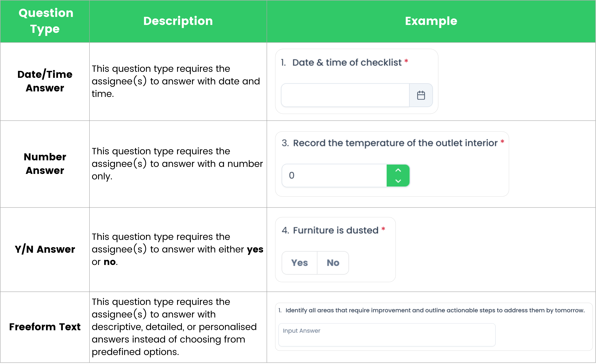Select No for Furniture is dusted
This screenshot has height=364, width=596.
coord(333,263)
